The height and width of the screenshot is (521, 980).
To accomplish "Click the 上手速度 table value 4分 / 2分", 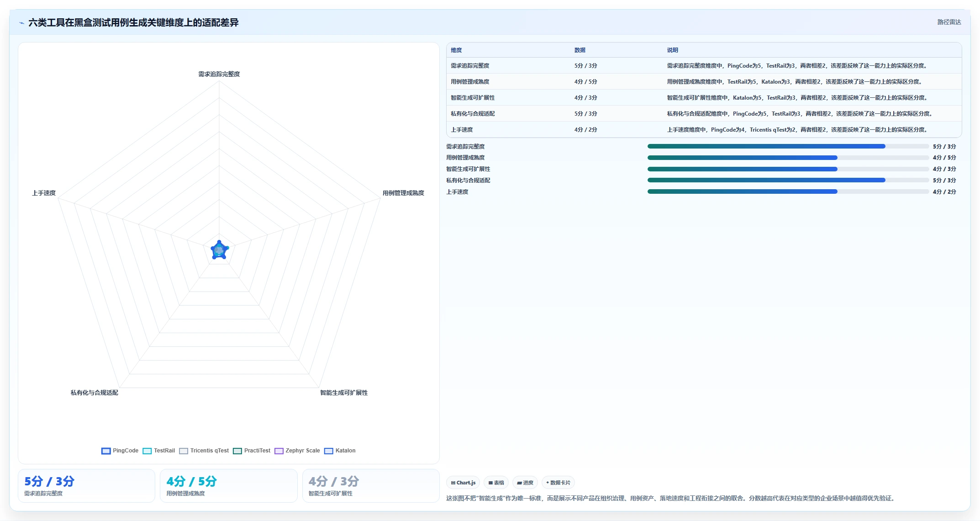I will (585, 130).
